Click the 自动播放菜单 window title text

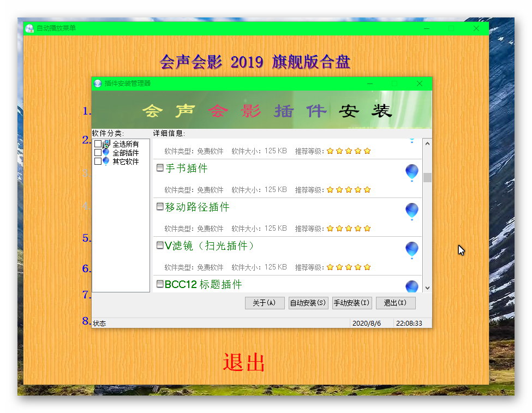point(56,28)
